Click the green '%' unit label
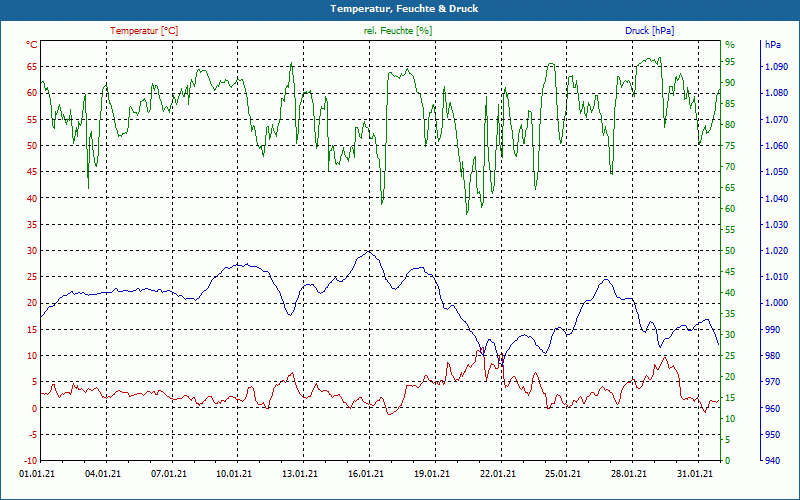800x500 pixels. click(730, 45)
